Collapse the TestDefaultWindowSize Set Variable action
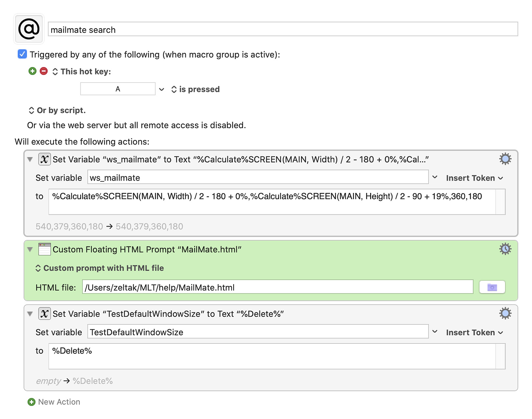 tap(30, 314)
